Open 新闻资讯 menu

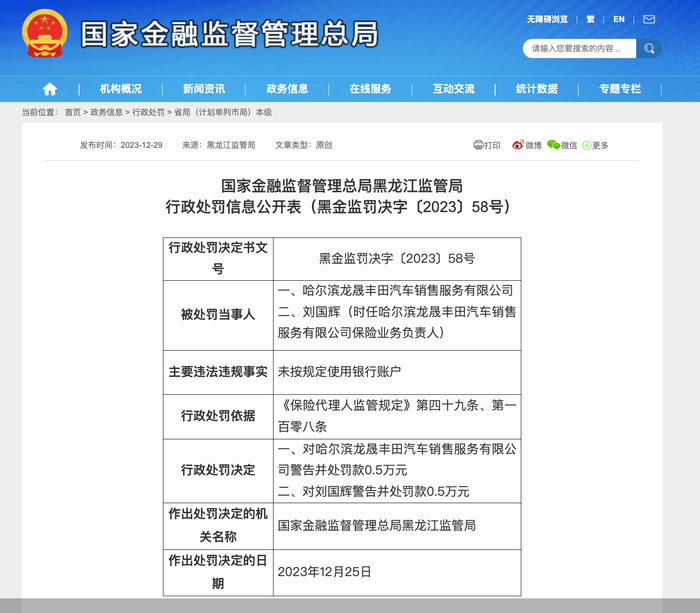204,89
